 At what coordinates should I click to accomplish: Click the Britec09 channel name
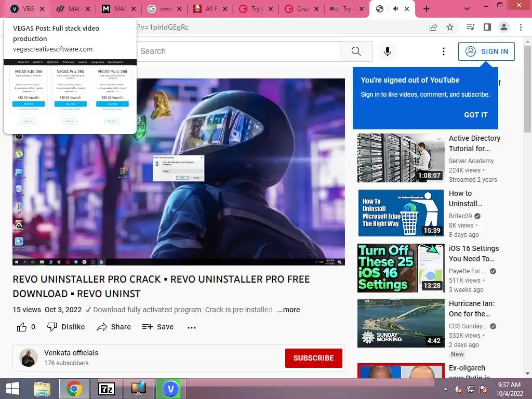click(460, 216)
